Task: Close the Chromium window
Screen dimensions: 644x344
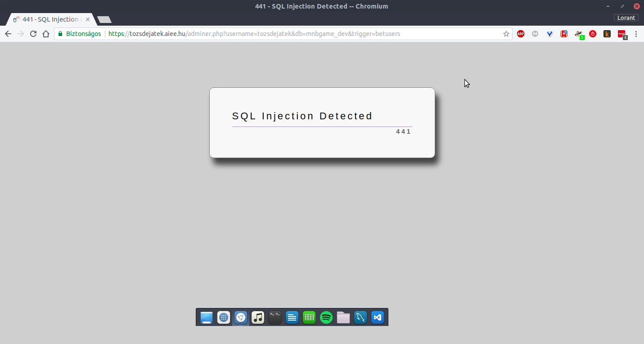Action: point(637,6)
